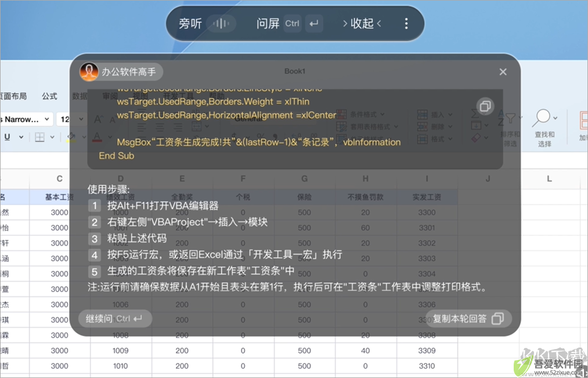
Task: Click the increase font size icon
Action: 98,119
